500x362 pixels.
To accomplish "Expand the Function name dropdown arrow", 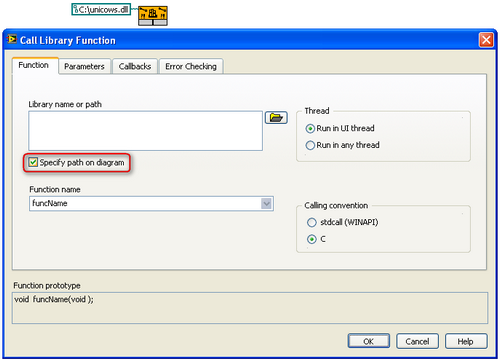I will click(266, 204).
